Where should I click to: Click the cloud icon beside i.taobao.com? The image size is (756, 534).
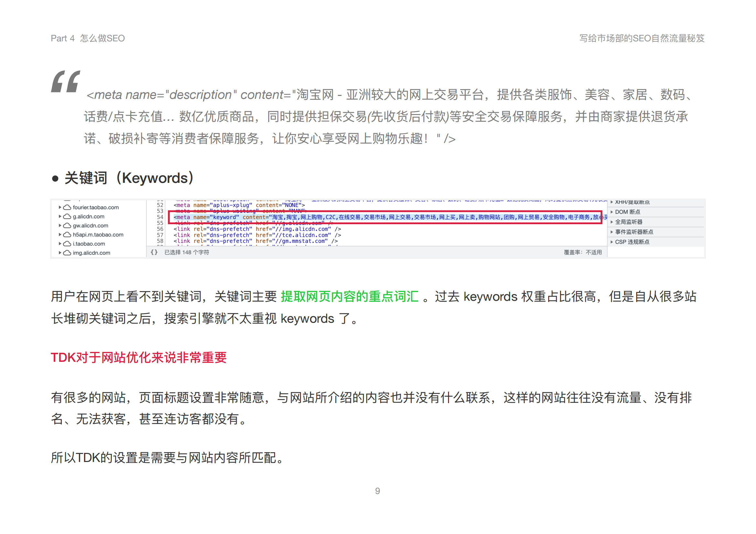click(x=67, y=244)
